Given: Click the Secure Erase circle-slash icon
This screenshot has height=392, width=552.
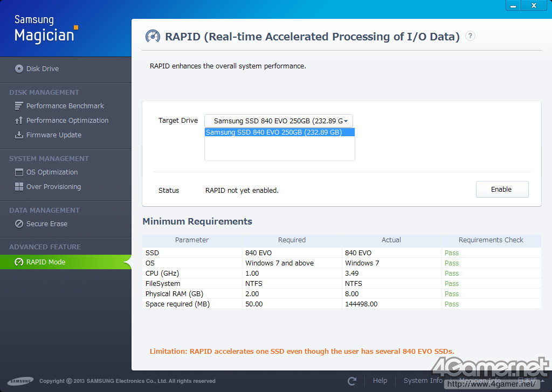Looking at the screenshot, I should coord(19,224).
